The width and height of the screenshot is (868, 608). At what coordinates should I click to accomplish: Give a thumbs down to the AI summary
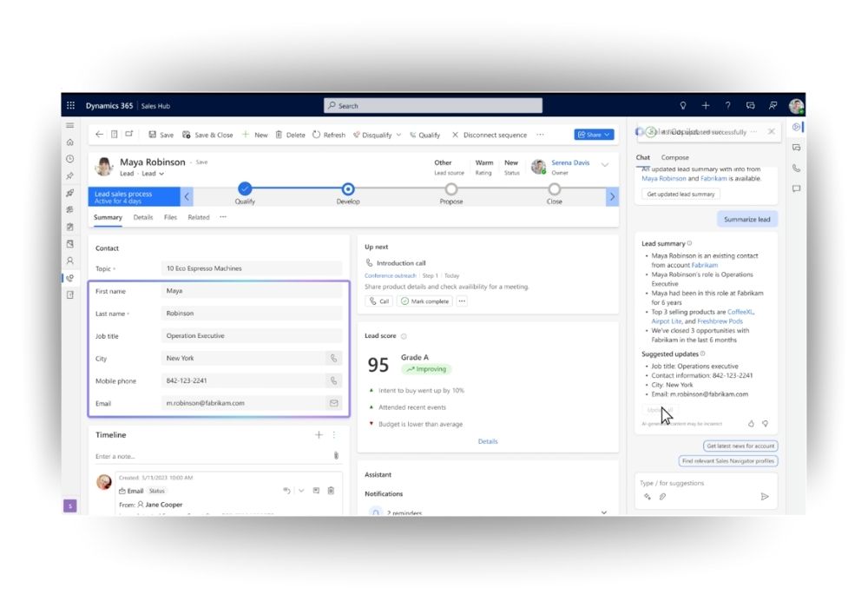click(765, 423)
